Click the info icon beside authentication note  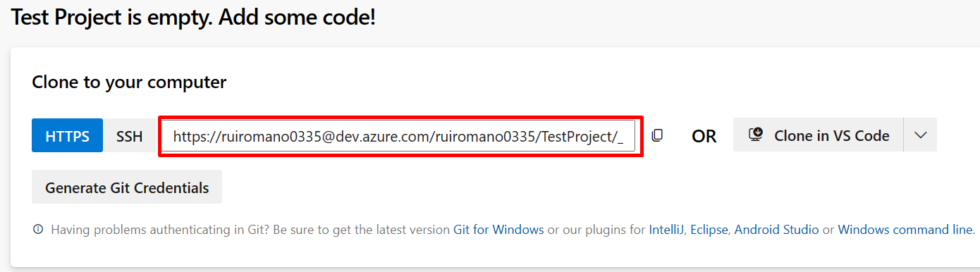pyautogui.click(x=38, y=230)
